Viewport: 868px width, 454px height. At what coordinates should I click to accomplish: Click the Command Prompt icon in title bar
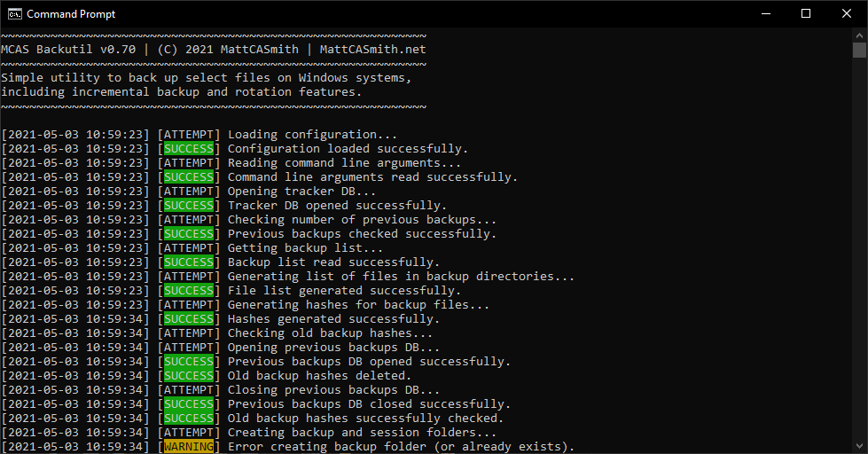14,14
